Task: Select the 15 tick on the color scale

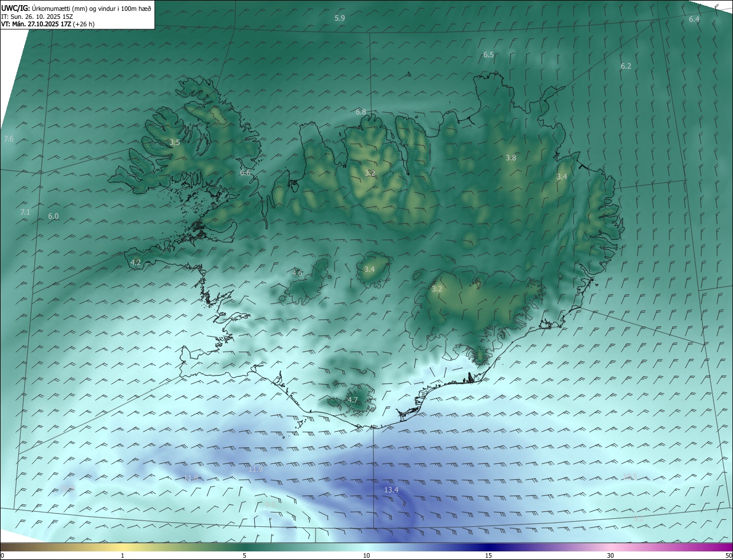Action: (488, 555)
